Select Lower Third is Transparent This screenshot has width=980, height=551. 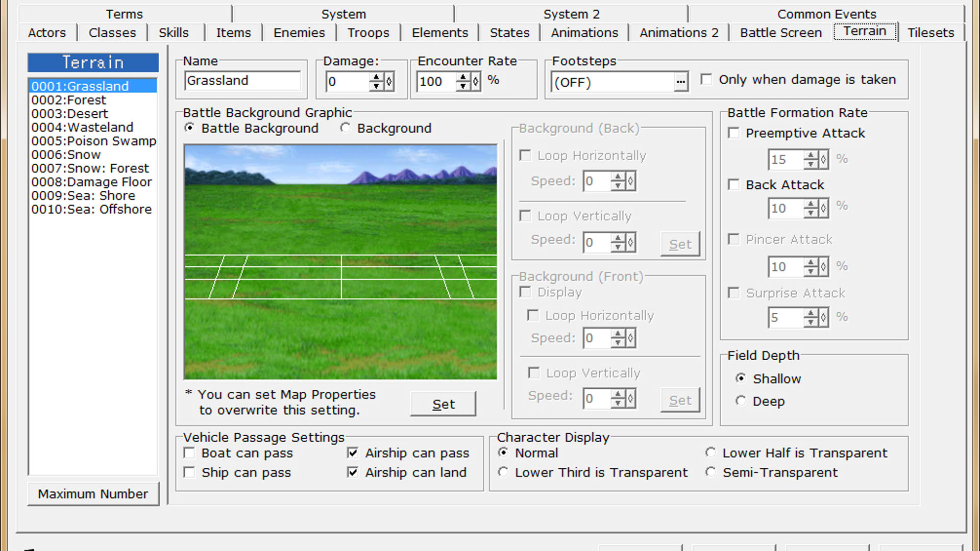[x=503, y=472]
